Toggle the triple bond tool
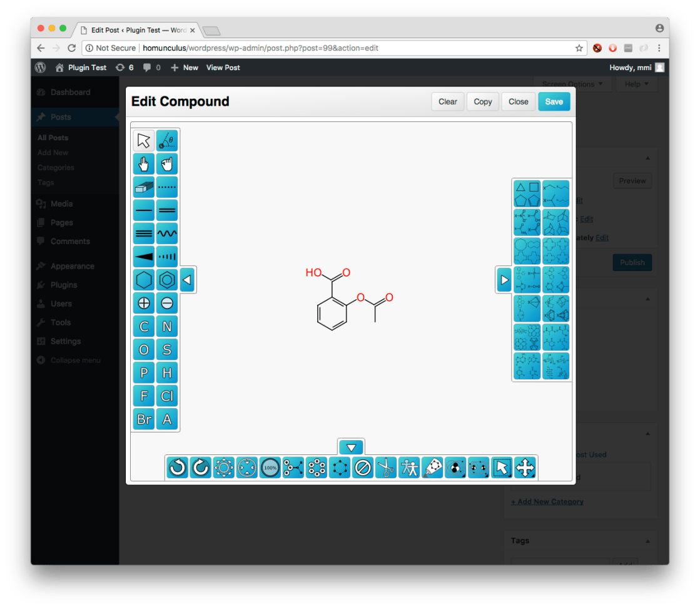 click(x=144, y=233)
